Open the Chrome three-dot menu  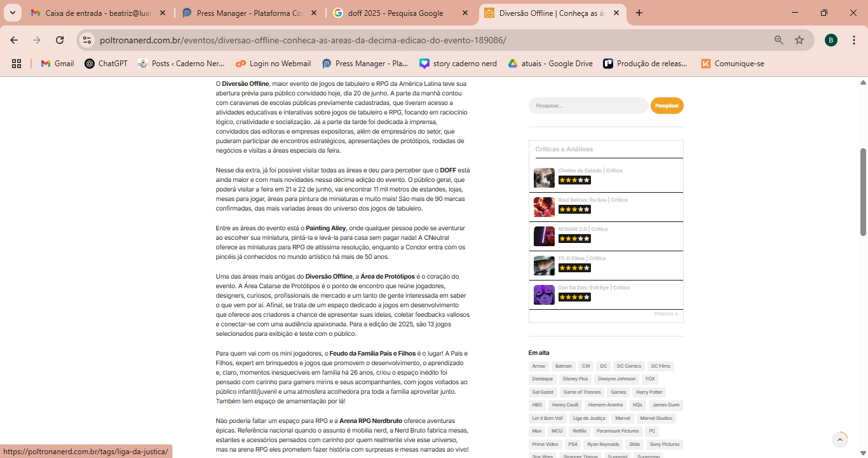853,40
